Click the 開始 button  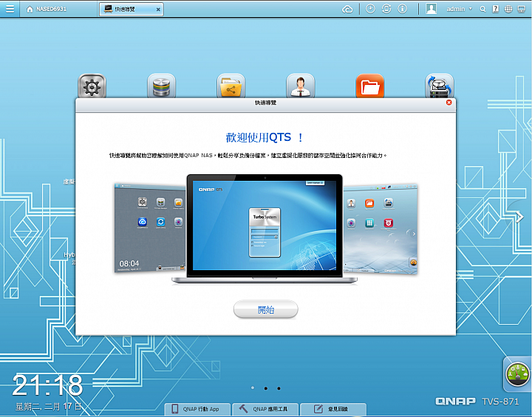click(266, 309)
